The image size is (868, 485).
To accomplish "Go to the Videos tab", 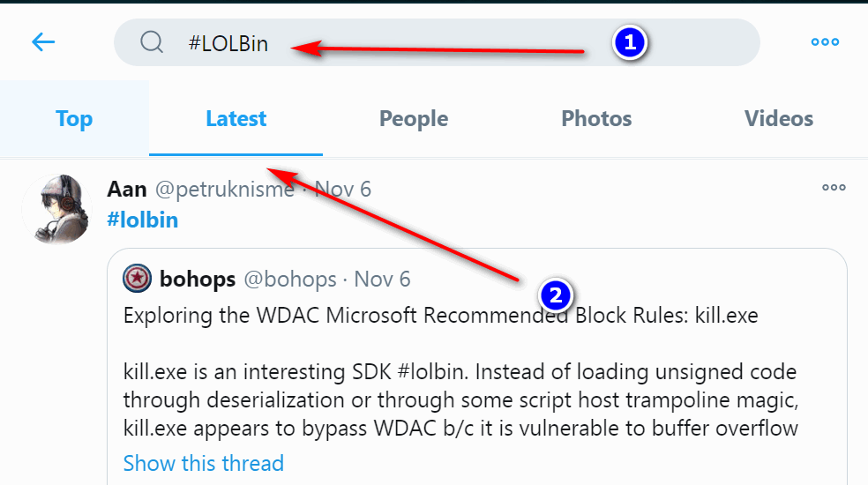I will (x=778, y=119).
